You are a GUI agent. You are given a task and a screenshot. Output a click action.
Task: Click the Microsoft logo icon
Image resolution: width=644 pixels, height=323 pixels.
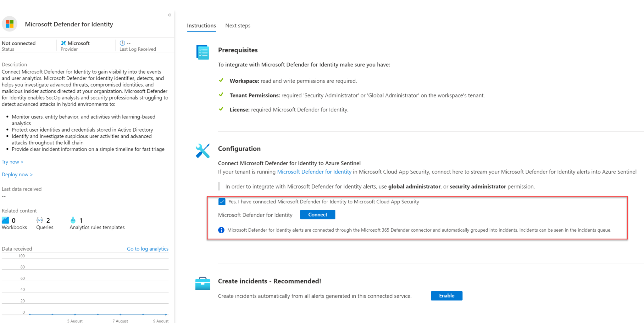[x=10, y=24]
